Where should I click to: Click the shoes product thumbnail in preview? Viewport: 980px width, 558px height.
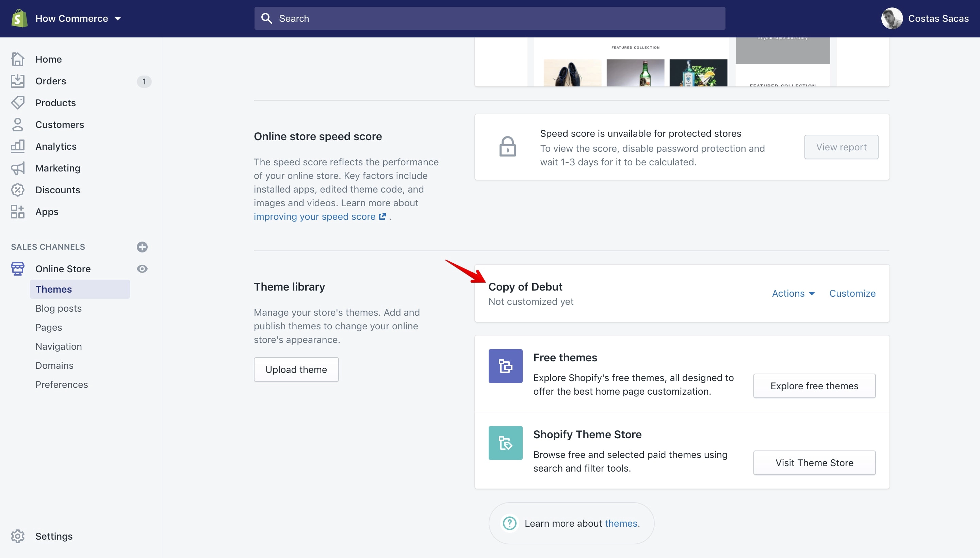pos(573,73)
